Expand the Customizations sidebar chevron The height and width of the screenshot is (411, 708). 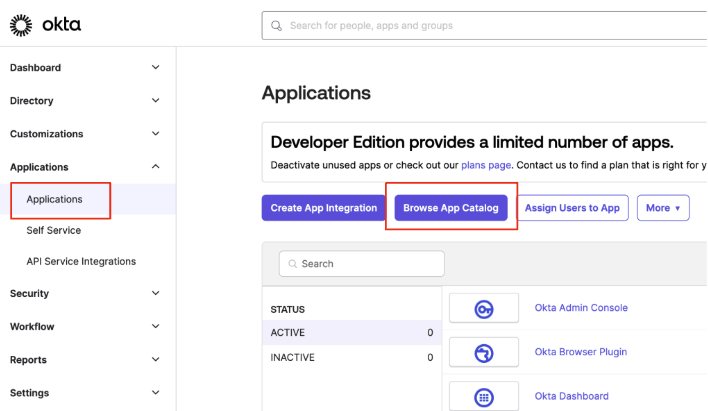point(155,134)
